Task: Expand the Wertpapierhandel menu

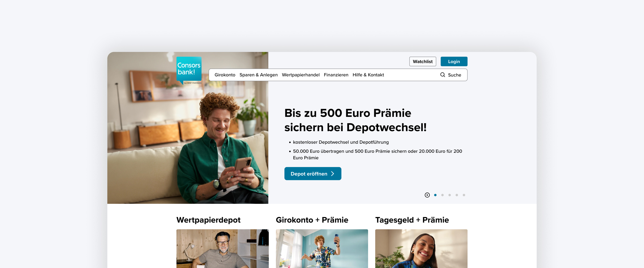Action: click(301, 75)
